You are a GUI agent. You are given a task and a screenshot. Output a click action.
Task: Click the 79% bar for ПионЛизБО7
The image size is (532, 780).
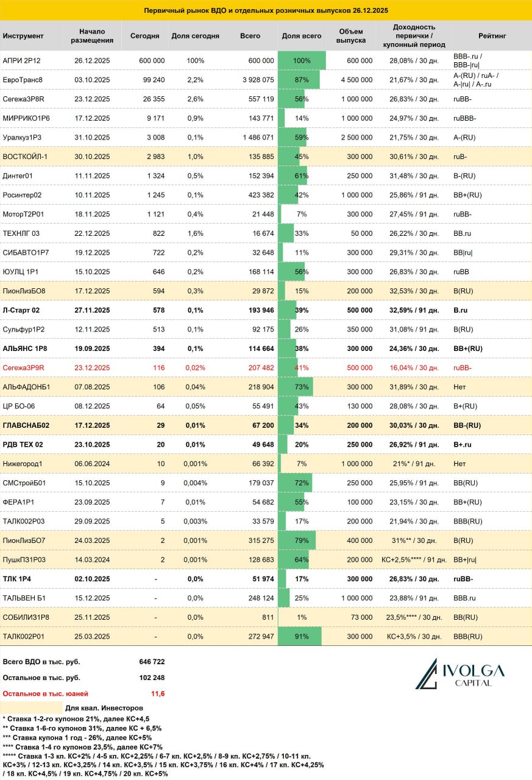pyautogui.click(x=297, y=541)
